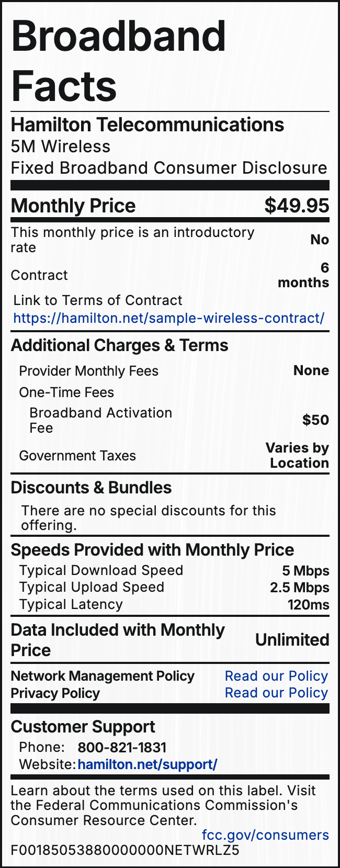Image resolution: width=340 pixels, height=868 pixels.
Task: Click the support phone number 800-821-1831
Action: click(122, 748)
